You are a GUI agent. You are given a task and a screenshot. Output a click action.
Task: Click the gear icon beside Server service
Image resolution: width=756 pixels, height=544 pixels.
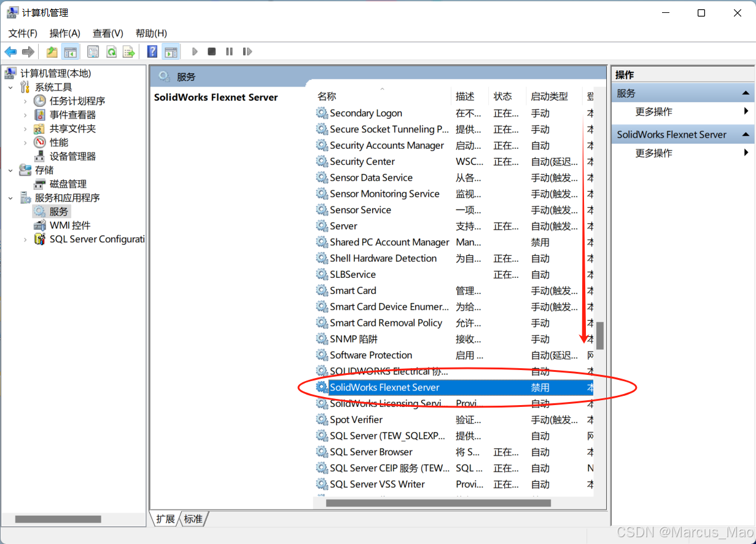[x=322, y=226]
